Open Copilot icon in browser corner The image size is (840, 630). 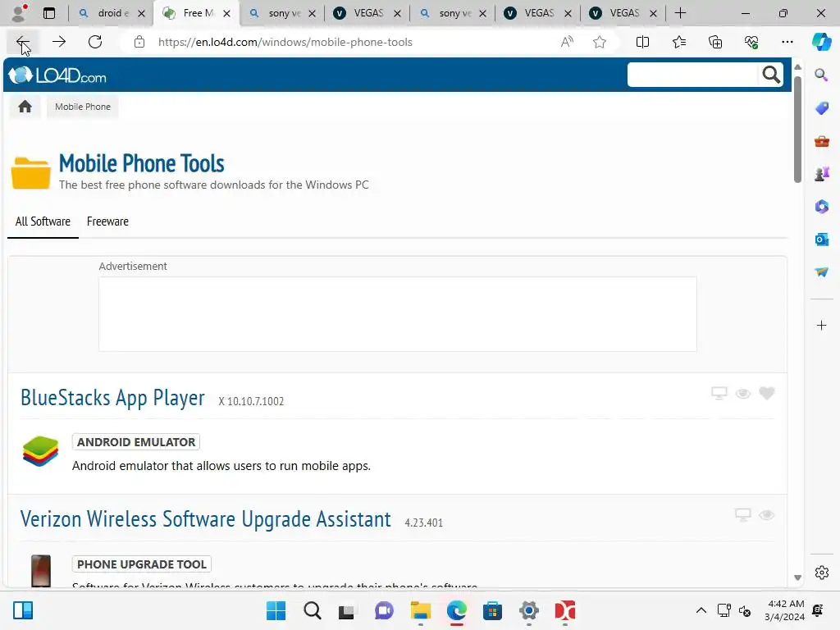click(x=821, y=42)
